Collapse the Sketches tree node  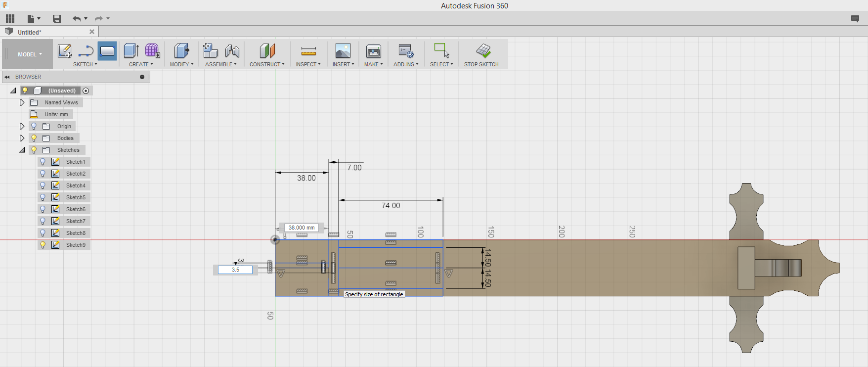[x=22, y=150]
